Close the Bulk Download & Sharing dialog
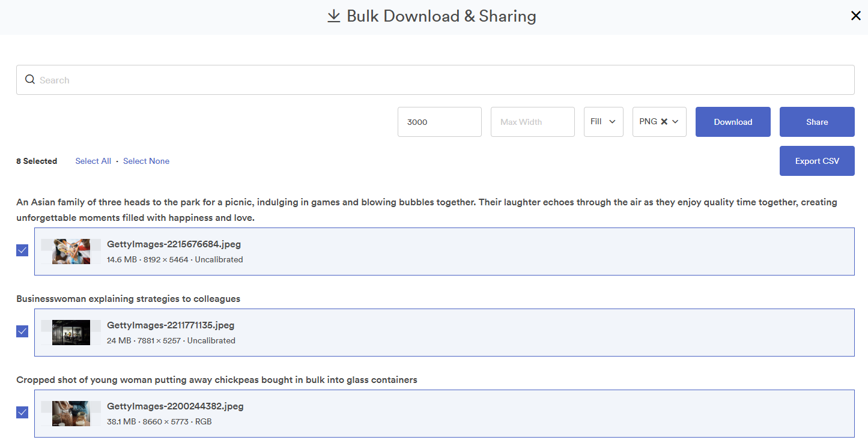The width and height of the screenshot is (868, 443). [856, 16]
